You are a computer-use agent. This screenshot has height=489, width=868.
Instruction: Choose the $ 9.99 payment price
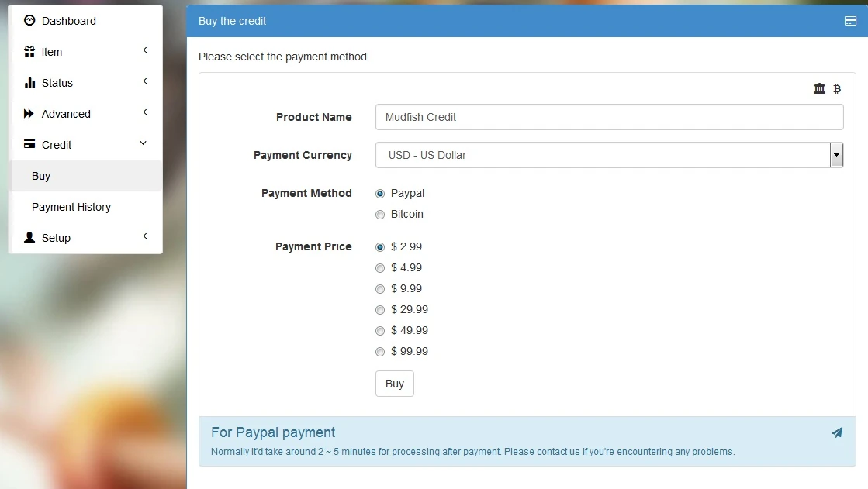point(380,289)
